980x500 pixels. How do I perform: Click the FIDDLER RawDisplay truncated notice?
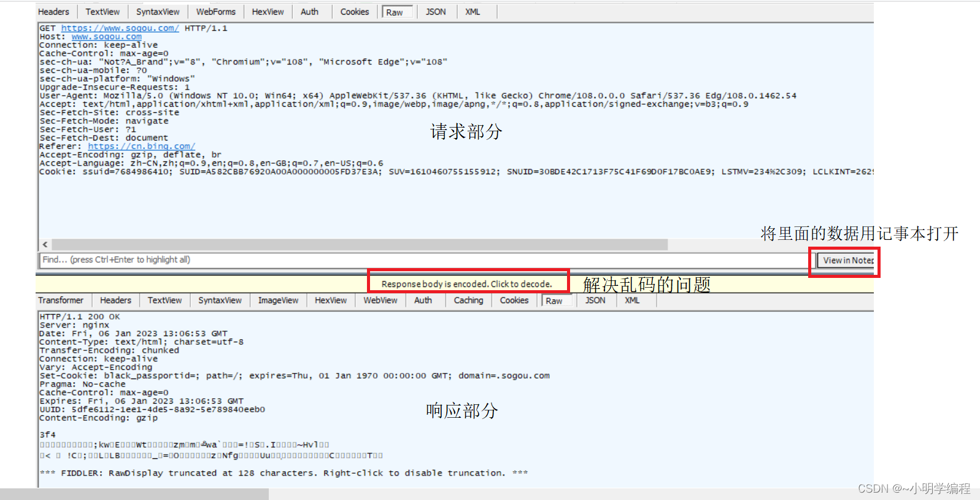(x=284, y=473)
